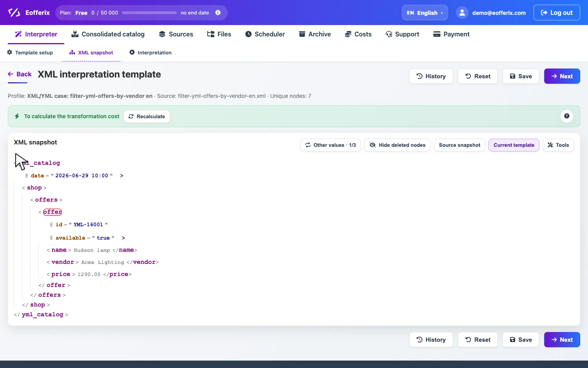Switch to Current template view

coord(514,145)
